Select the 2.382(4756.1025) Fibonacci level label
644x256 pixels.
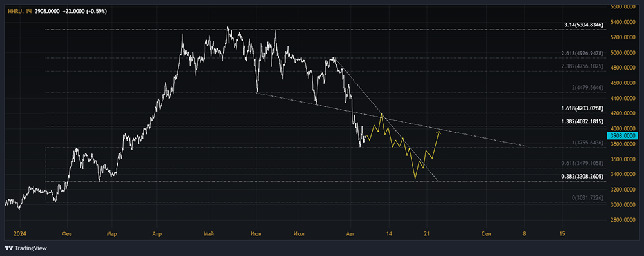(x=582, y=66)
